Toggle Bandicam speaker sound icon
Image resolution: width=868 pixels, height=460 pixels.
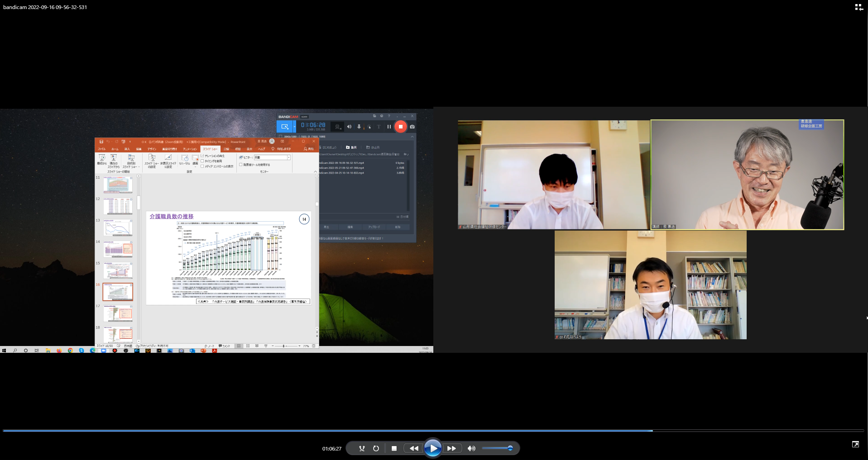349,127
